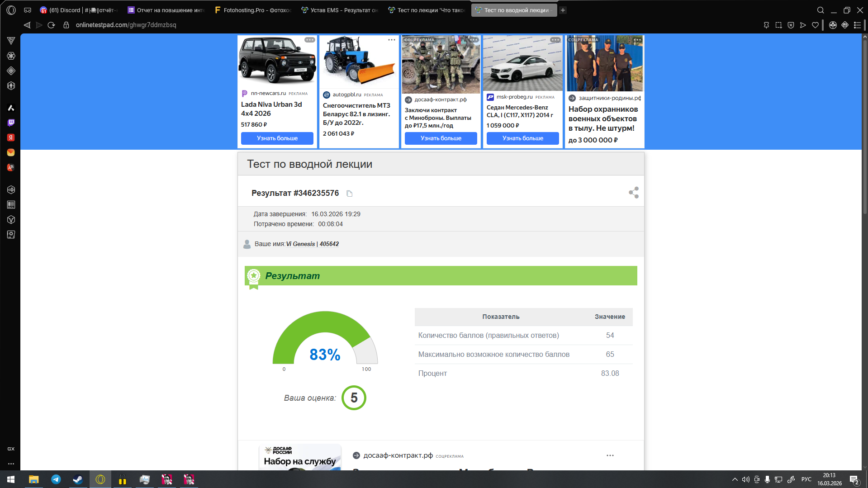Click 'Узнать больше' under the Mercedes-Benz ad

tap(522, 138)
